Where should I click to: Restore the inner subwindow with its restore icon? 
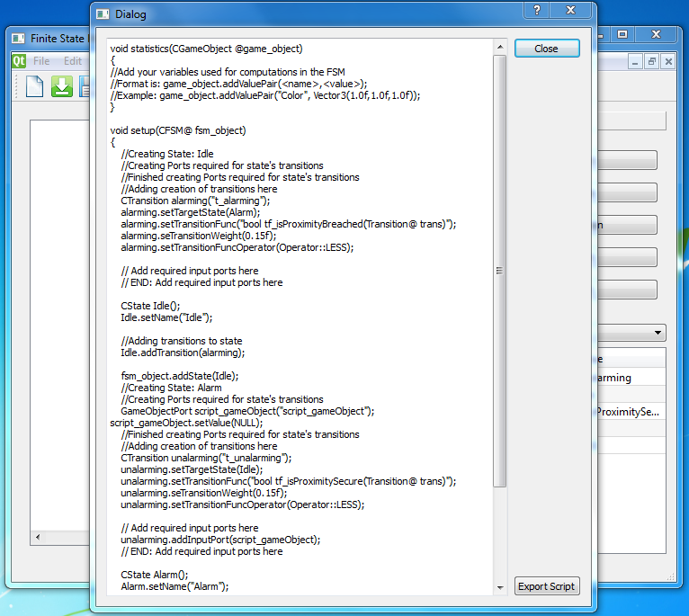652,61
